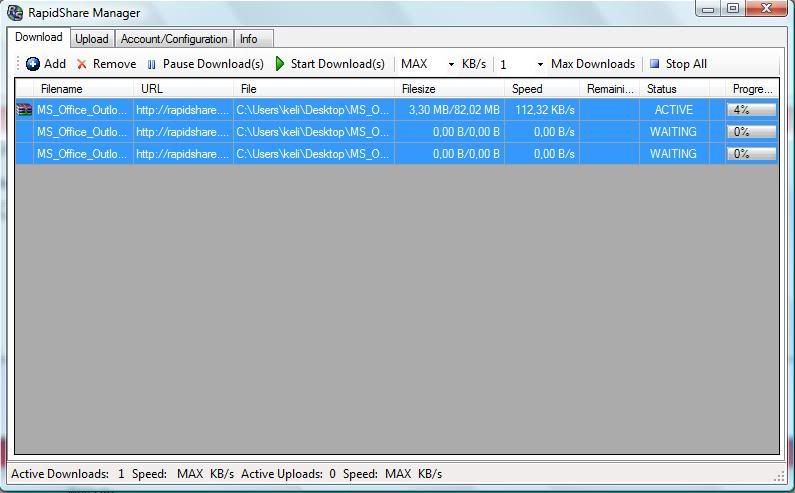
Task: Close the RapidShare Manager window
Action: 766,9
